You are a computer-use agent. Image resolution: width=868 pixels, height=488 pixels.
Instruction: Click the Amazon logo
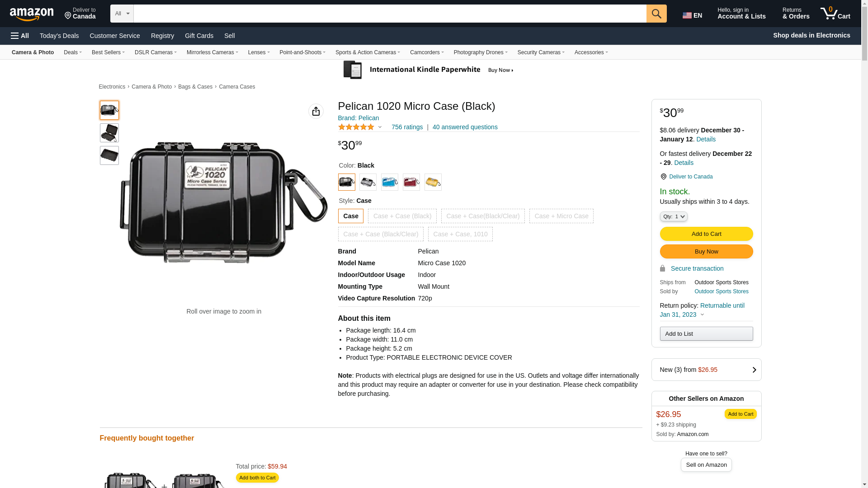(x=32, y=14)
